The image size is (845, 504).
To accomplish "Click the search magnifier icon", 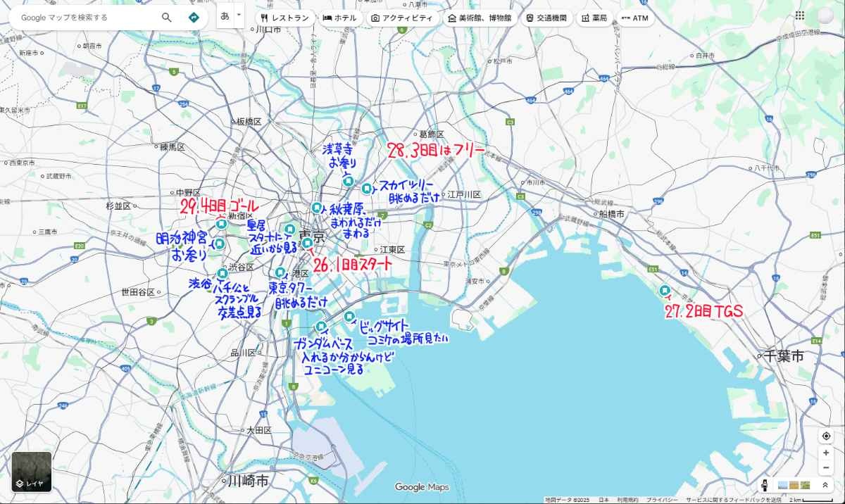I will [167, 18].
